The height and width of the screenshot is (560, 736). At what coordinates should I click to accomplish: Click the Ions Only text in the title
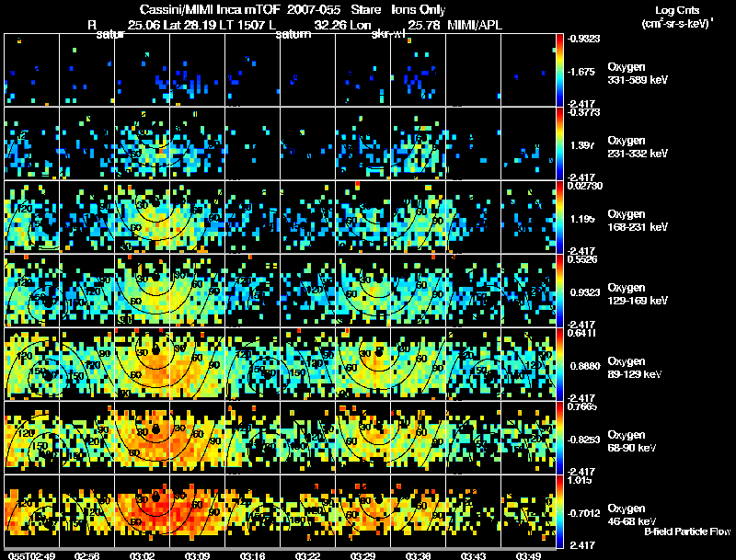click(x=419, y=10)
